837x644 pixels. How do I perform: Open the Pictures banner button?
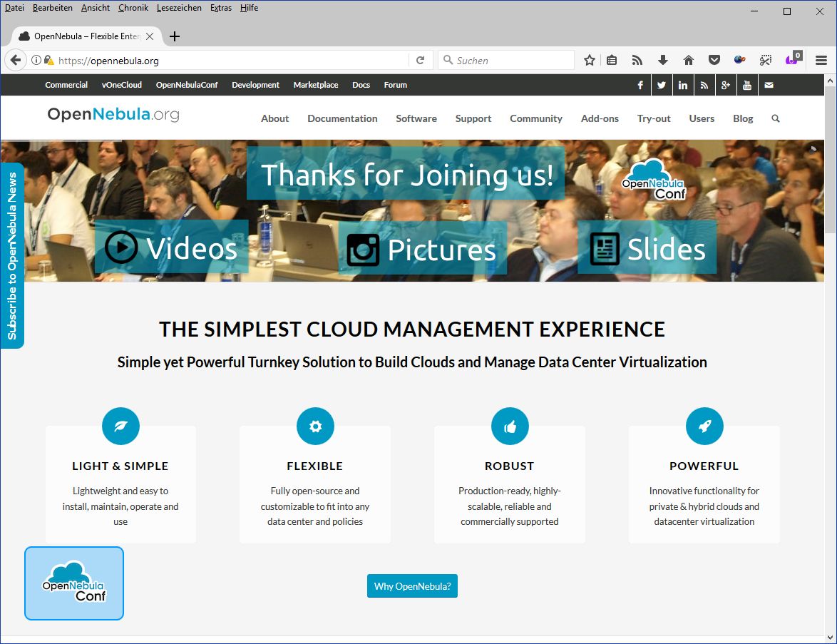pos(422,249)
